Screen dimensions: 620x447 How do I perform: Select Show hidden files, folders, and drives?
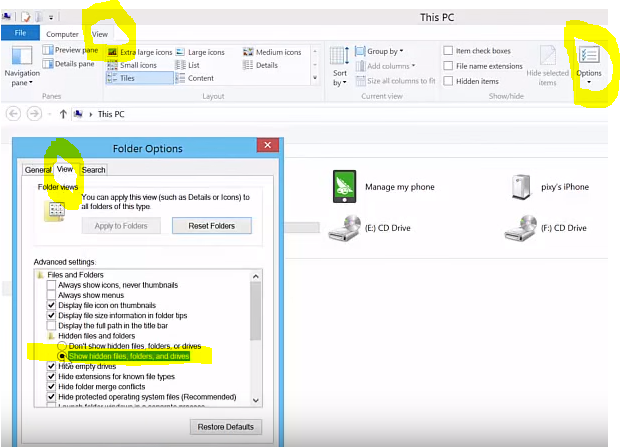tap(61, 356)
